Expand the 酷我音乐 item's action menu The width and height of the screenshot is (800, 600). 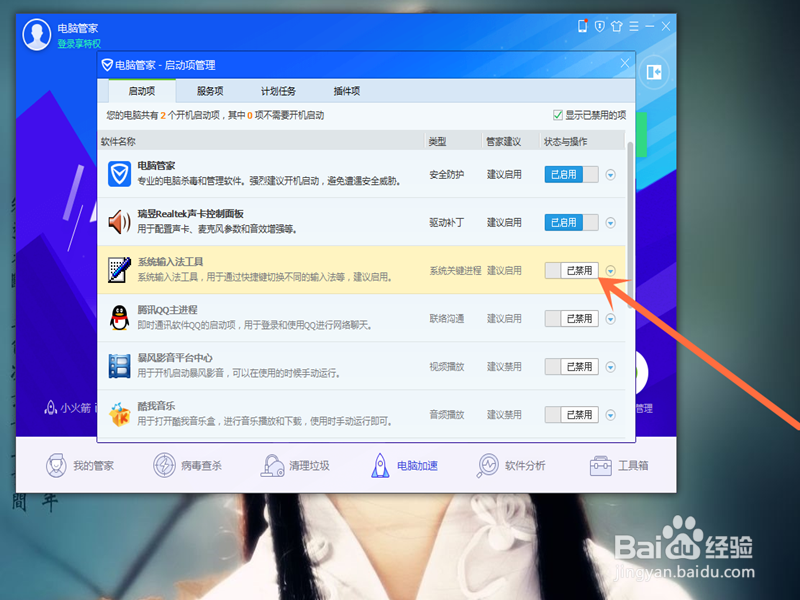609,414
